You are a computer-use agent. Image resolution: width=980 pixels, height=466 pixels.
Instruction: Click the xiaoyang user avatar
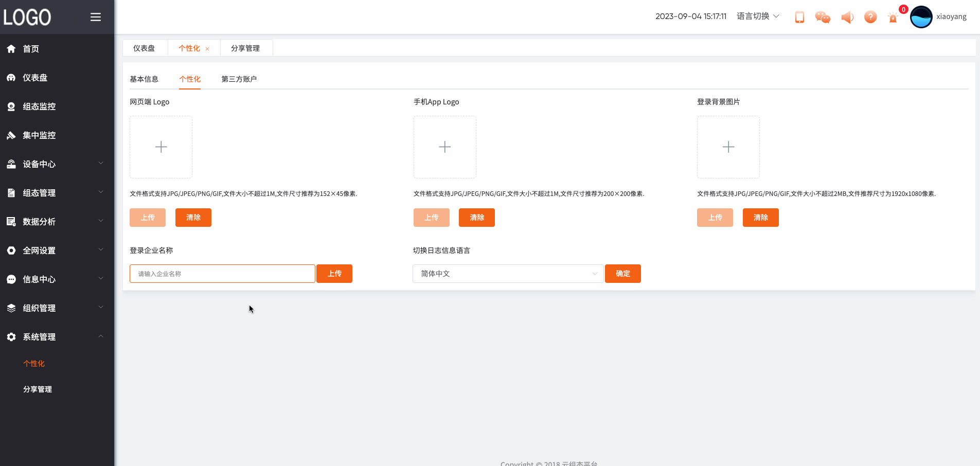pyautogui.click(x=921, y=17)
